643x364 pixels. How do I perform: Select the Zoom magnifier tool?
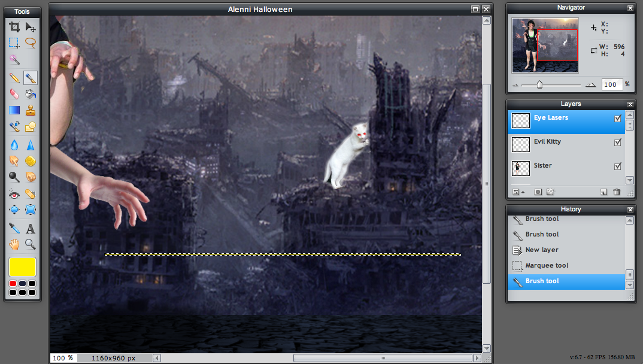[31, 244]
